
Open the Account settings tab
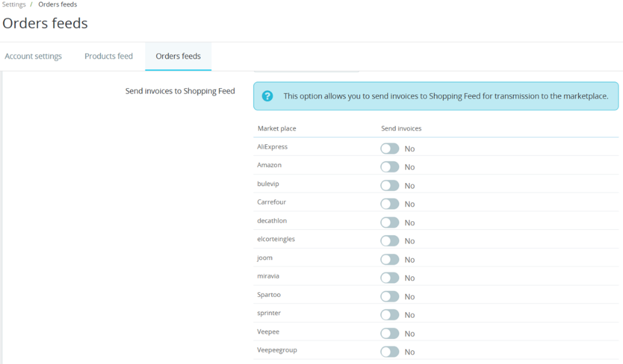pos(34,57)
